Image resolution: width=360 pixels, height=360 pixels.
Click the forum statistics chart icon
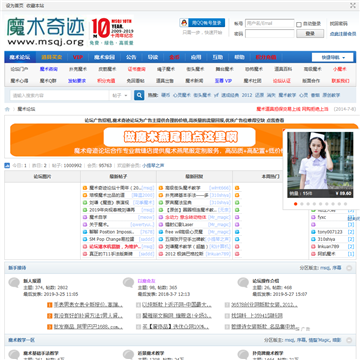pyautogui.click(x=7, y=165)
